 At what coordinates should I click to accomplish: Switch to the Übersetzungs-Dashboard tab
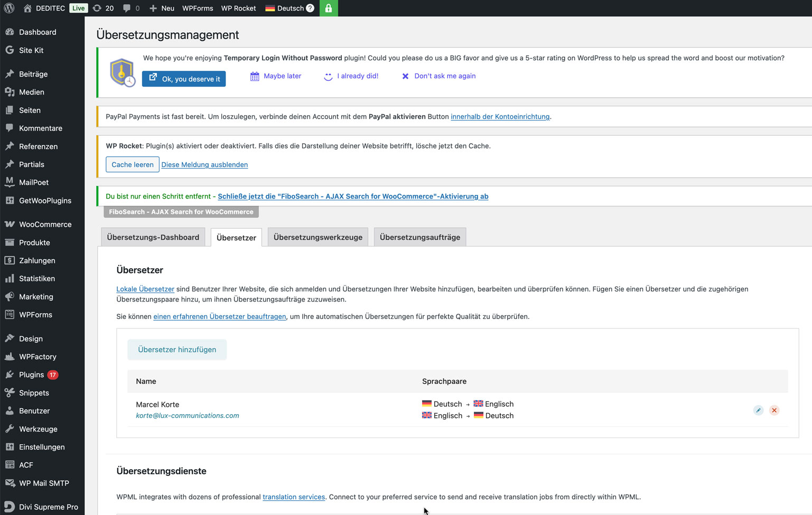[x=153, y=237]
